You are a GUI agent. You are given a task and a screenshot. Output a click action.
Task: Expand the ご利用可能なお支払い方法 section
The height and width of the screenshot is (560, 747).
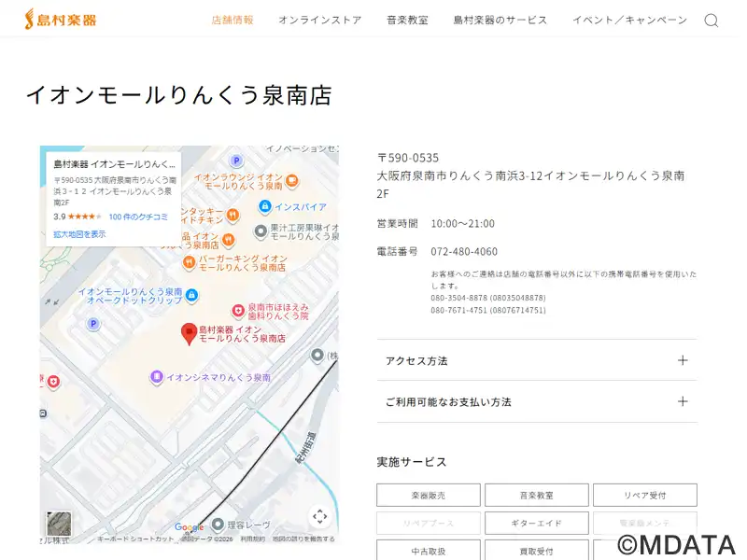(537, 401)
